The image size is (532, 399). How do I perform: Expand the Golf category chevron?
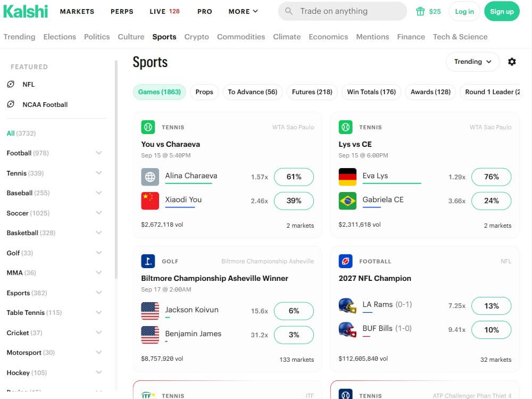99,253
